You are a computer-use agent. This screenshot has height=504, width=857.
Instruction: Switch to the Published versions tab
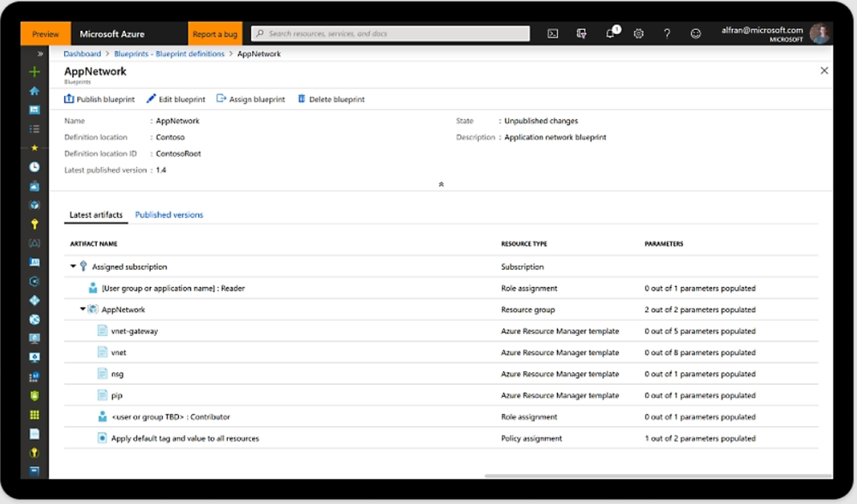169,215
